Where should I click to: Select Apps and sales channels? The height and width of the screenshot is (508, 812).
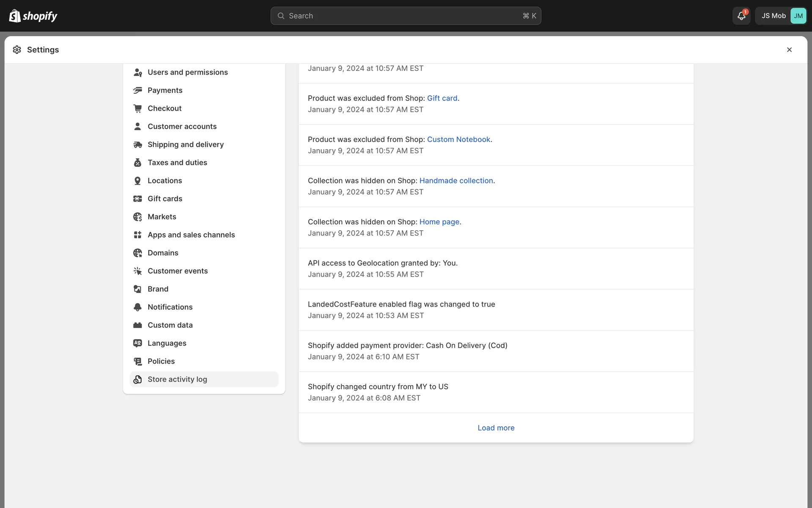click(x=191, y=235)
